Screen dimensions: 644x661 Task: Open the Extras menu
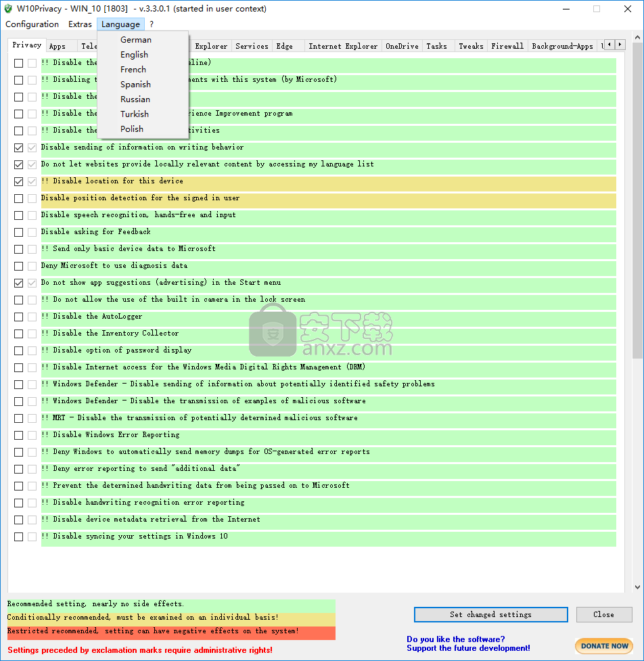(80, 24)
